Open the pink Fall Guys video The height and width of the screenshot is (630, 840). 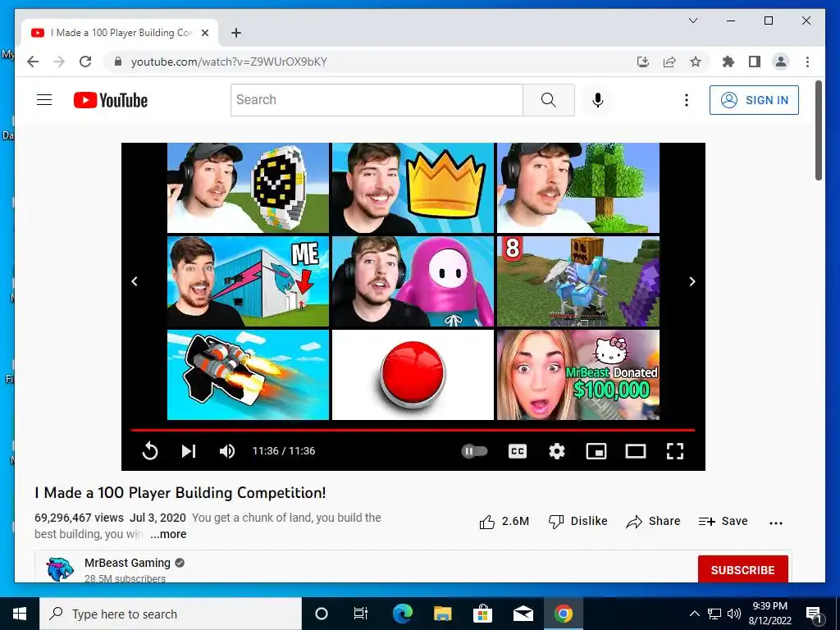(x=413, y=281)
